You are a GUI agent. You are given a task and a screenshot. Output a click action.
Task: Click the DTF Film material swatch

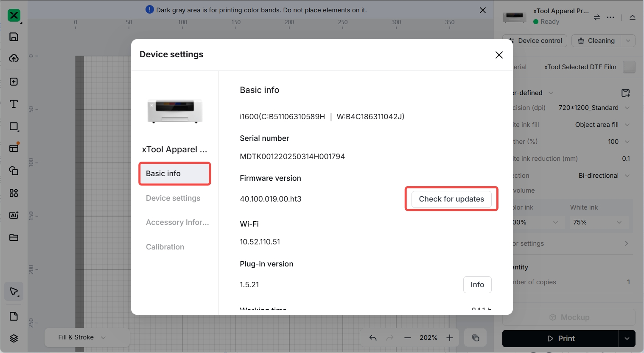point(629,67)
